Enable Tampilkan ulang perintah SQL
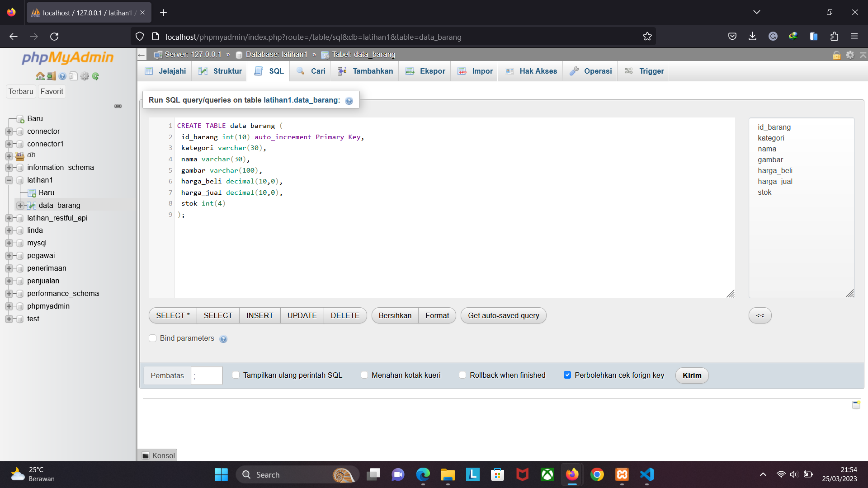The width and height of the screenshot is (868, 488). pos(236,375)
